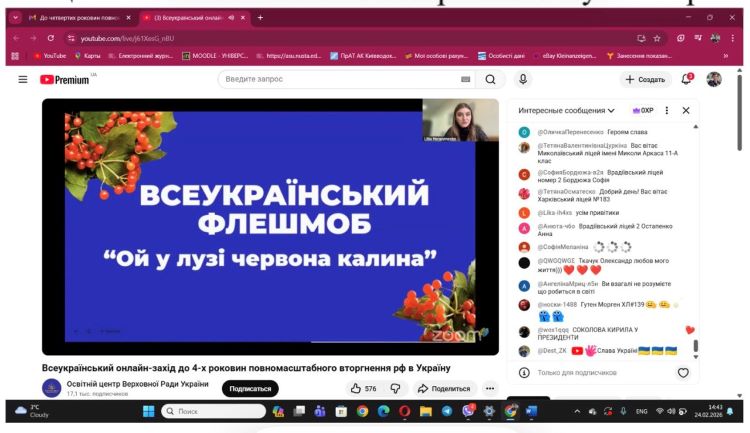
Task: Open eBay Kleinanzeigen bookmark
Action: (x=564, y=56)
